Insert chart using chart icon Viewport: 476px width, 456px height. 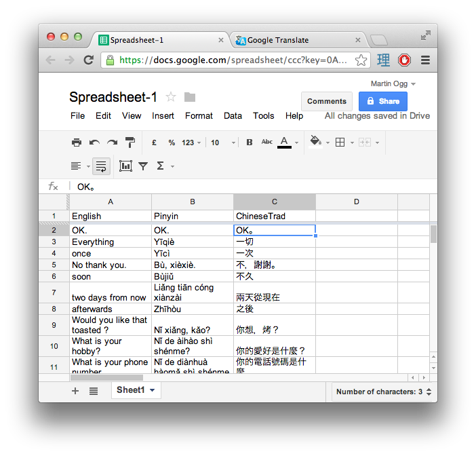click(125, 166)
